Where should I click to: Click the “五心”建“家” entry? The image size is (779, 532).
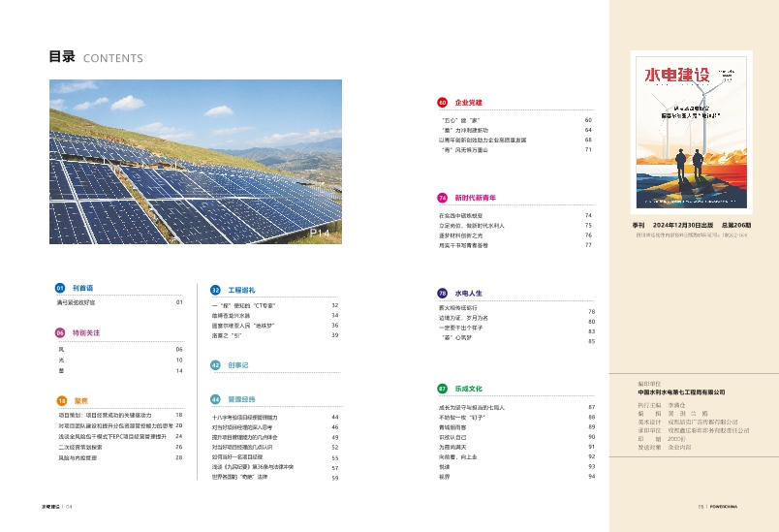coord(460,120)
